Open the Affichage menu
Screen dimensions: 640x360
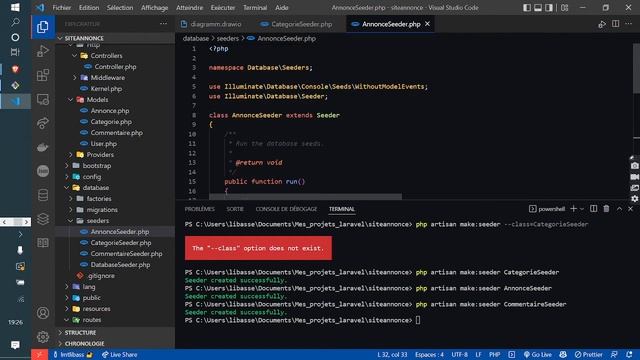point(154,8)
